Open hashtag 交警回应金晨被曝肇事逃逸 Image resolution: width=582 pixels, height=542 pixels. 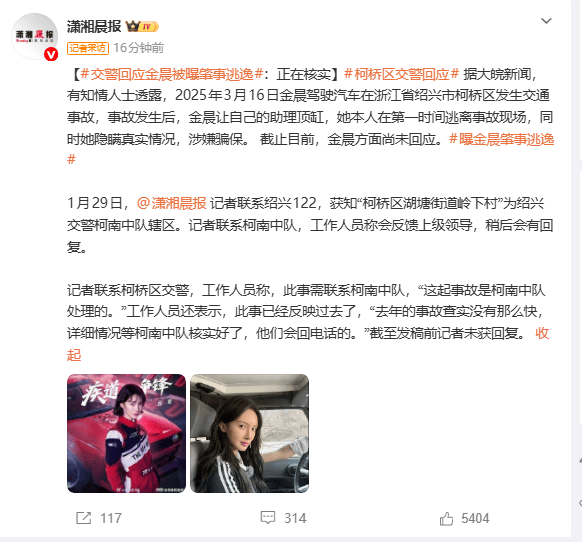click(x=172, y=75)
